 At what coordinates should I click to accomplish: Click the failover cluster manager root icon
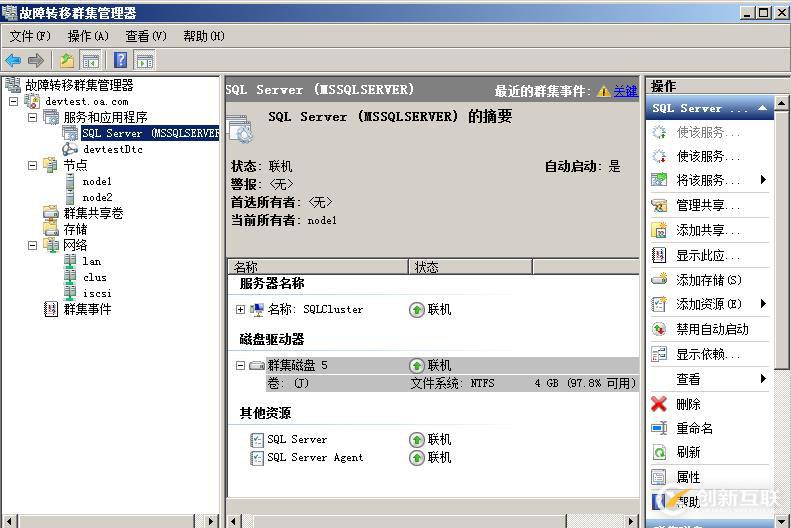(x=13, y=85)
